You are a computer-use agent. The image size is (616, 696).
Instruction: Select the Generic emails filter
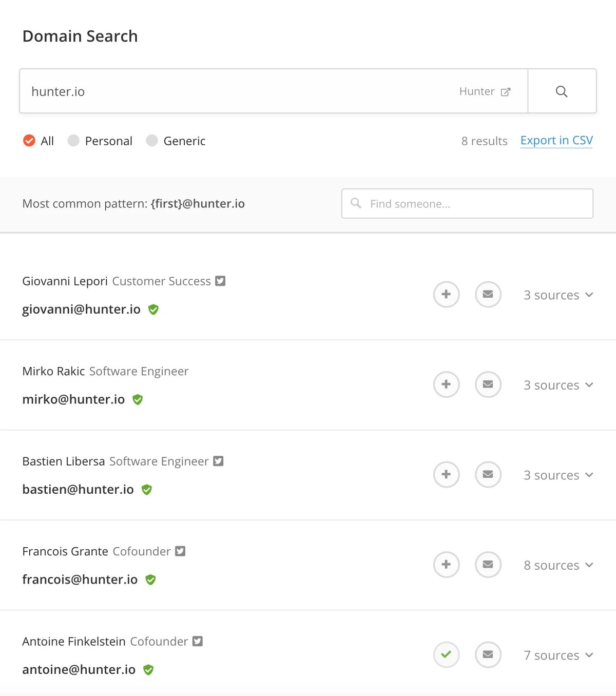(152, 141)
